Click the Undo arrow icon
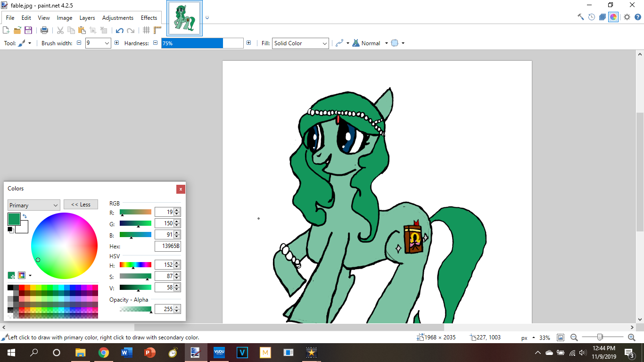Image resolution: width=644 pixels, height=362 pixels. coord(119,30)
